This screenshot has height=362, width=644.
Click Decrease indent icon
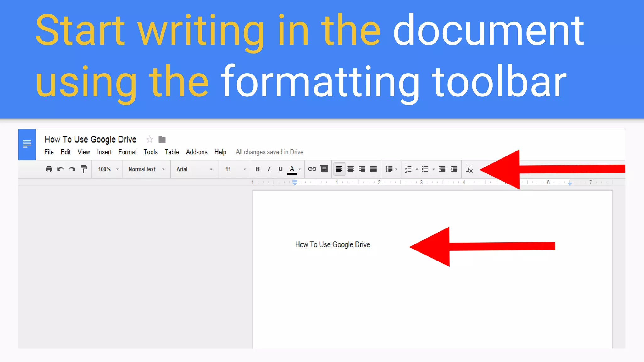coord(442,169)
